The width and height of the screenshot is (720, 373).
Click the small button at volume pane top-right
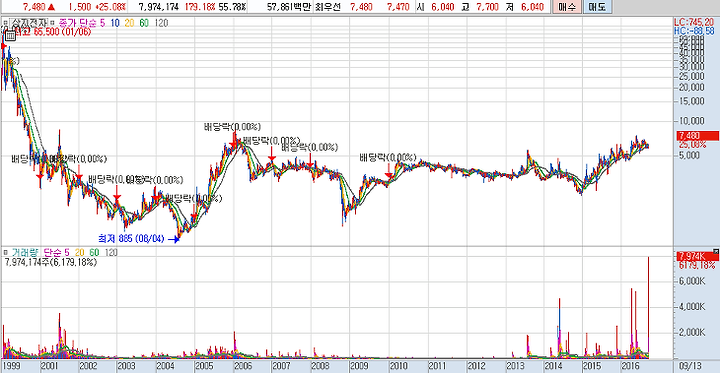click(716, 251)
